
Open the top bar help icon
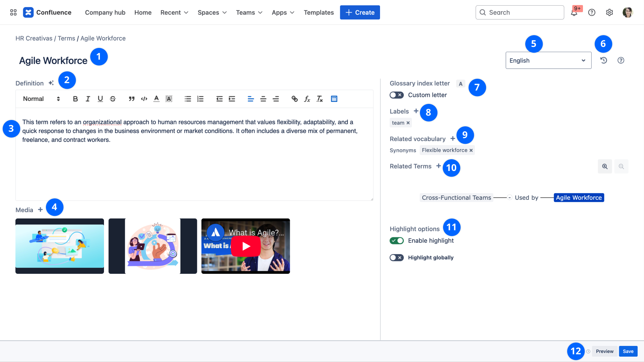click(x=592, y=12)
